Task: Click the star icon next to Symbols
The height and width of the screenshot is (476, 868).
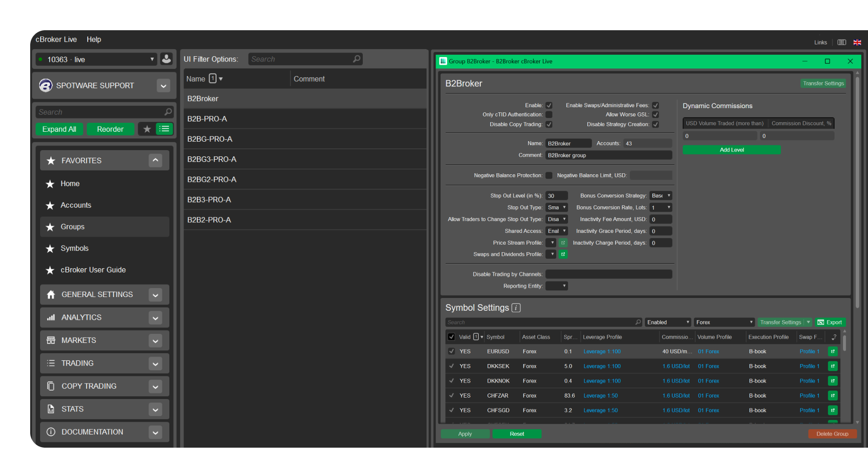Action: pos(50,248)
